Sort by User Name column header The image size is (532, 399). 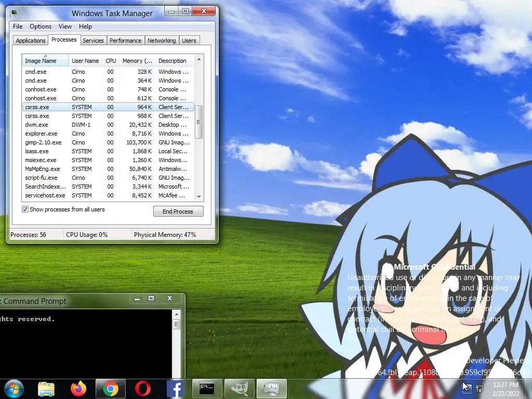click(x=85, y=61)
